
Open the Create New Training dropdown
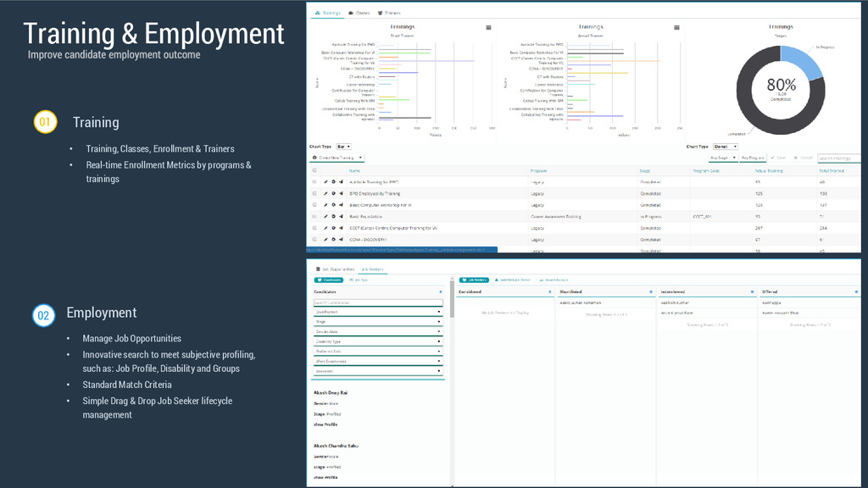(337, 158)
